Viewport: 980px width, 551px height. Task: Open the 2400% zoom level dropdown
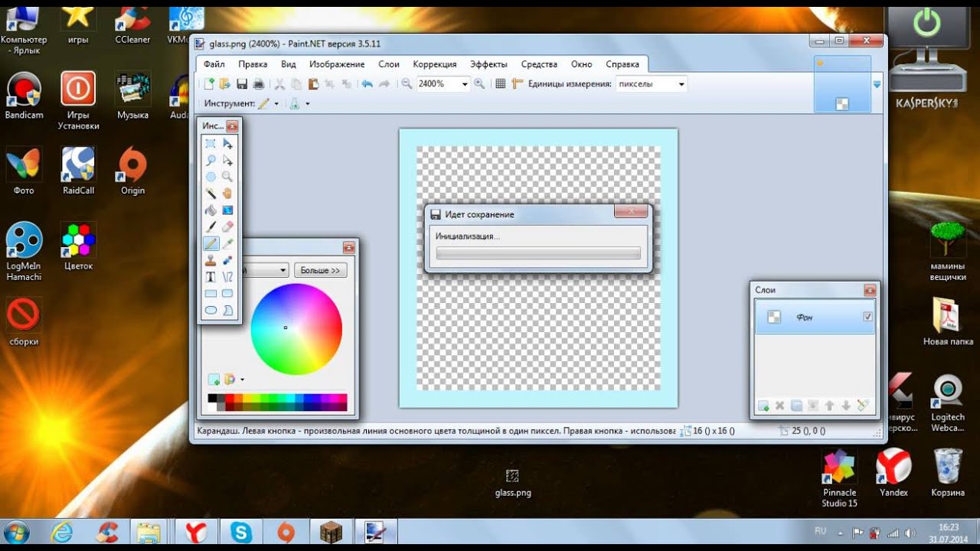465,84
